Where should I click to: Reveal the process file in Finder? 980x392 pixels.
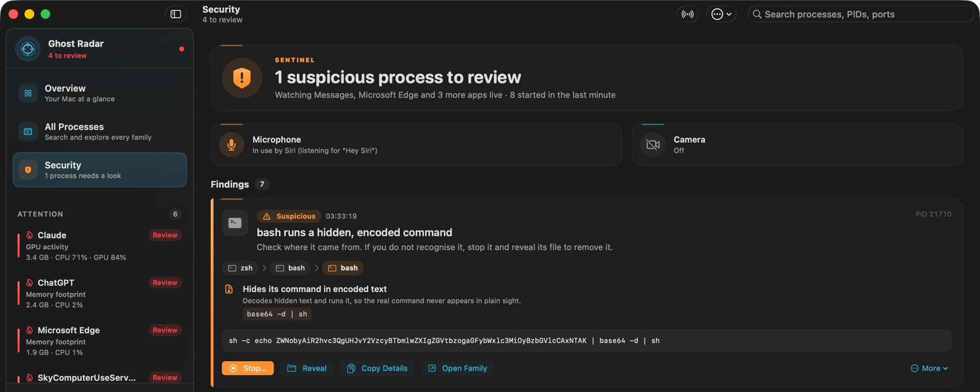[307, 368]
